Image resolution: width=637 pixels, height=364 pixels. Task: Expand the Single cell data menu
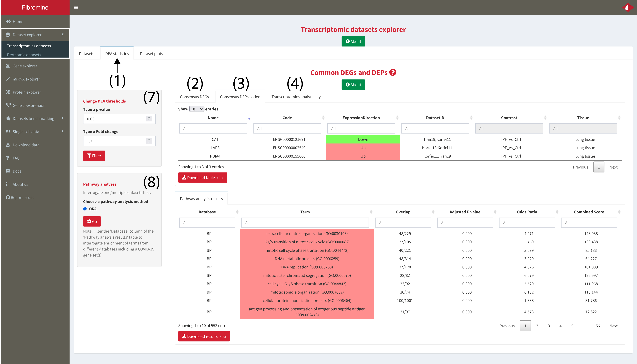pyautogui.click(x=62, y=132)
